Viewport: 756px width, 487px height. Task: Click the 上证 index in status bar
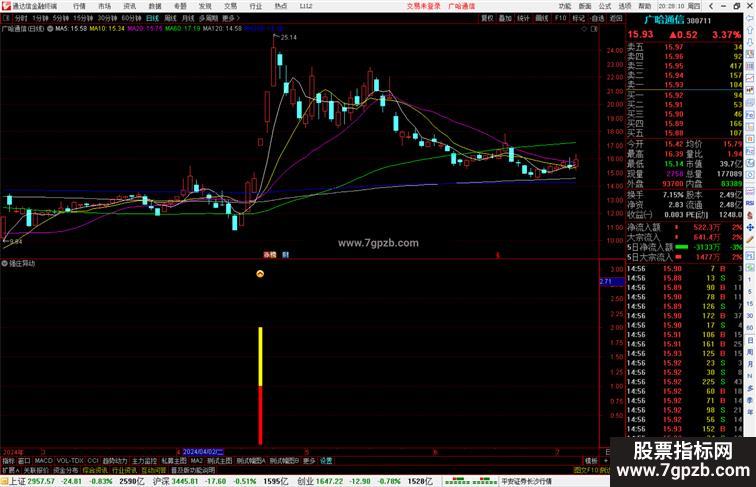17,481
